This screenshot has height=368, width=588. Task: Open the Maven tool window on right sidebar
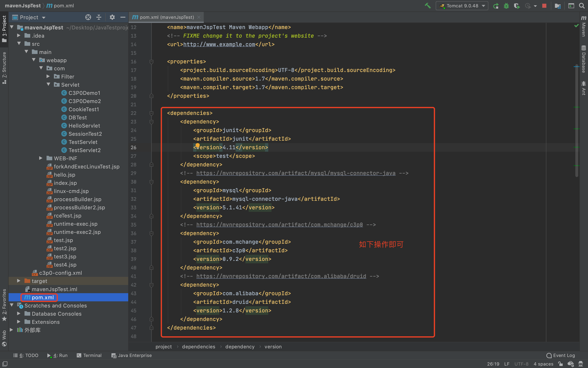pyautogui.click(x=584, y=26)
